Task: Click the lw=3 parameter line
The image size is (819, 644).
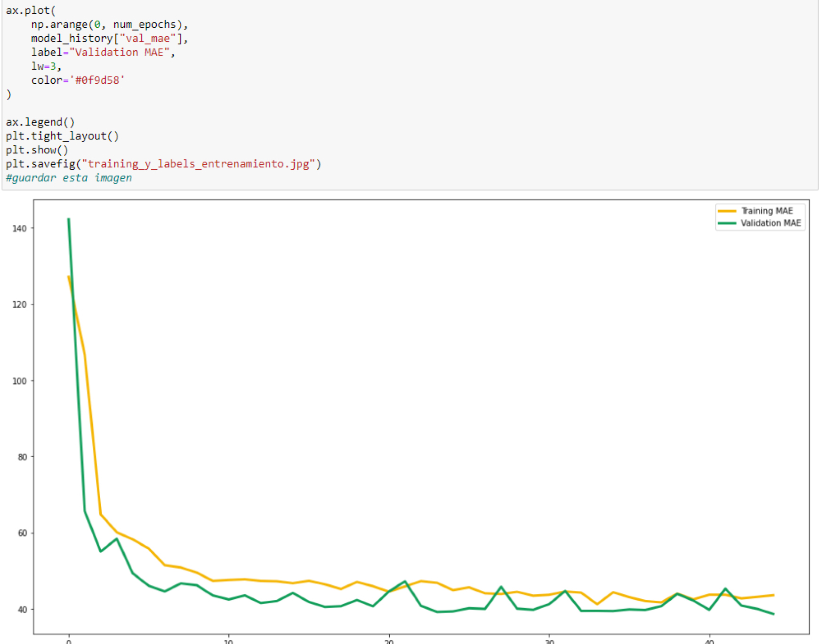Action: click(x=46, y=66)
